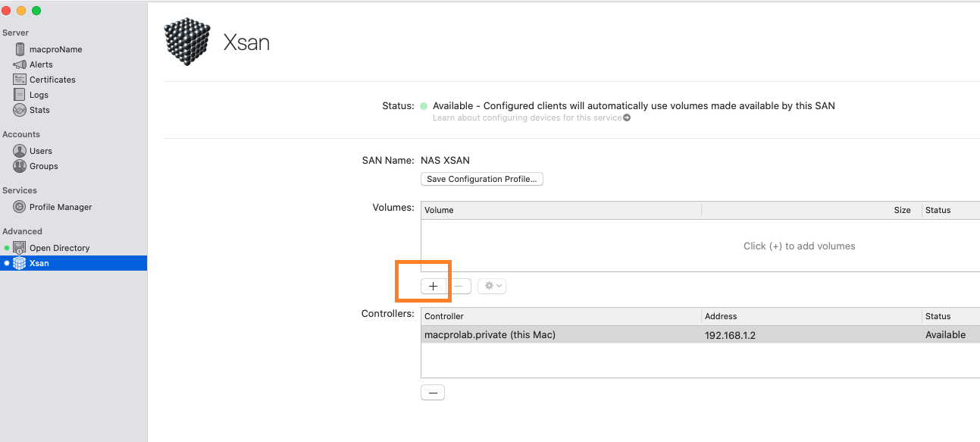Click the red close window button
The height and width of the screenshot is (442, 980).
point(6,11)
